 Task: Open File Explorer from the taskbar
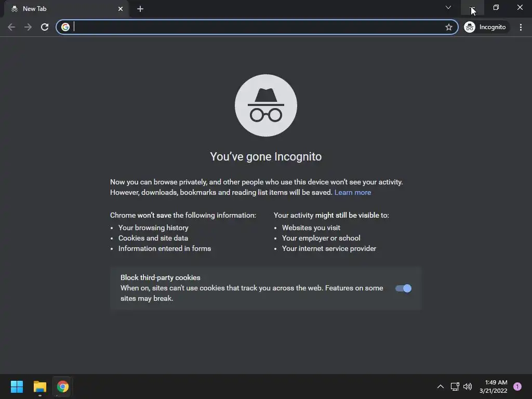(39, 387)
